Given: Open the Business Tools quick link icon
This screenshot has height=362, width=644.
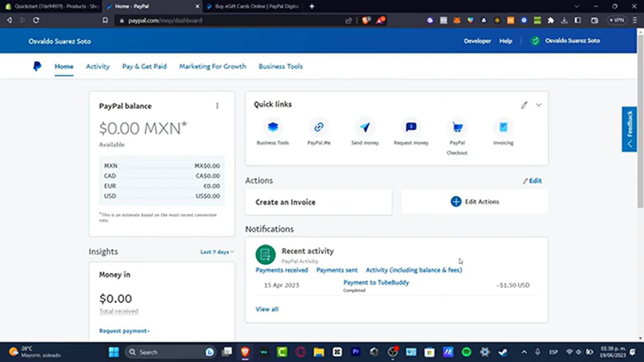Looking at the screenshot, I should point(273,127).
